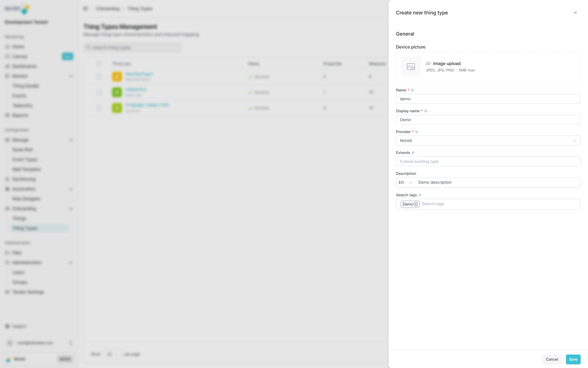The image size is (588, 368).
Task: Select Thing Types in the sidebar menu
Action: (x=25, y=228)
